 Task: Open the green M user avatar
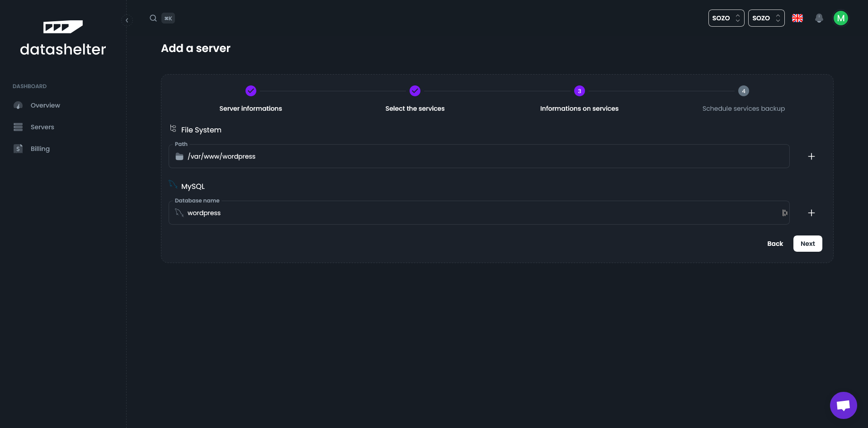click(x=840, y=18)
